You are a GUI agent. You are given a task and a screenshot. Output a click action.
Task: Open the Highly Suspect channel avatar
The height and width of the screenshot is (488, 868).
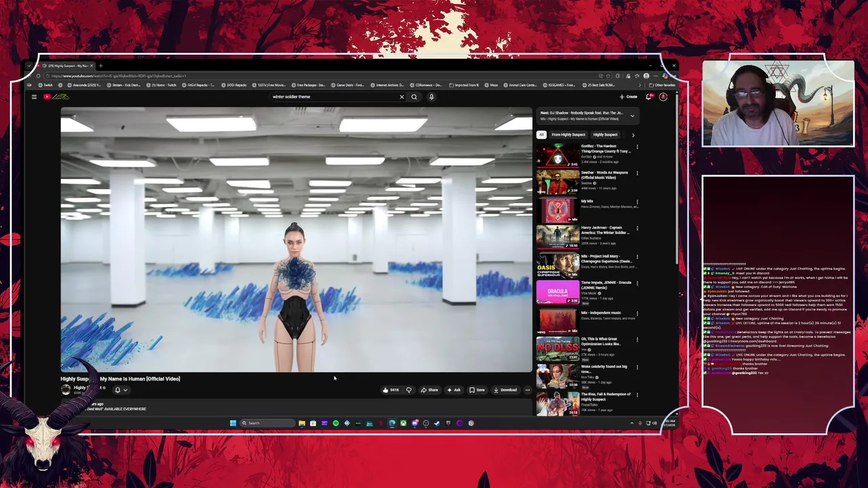(66, 389)
